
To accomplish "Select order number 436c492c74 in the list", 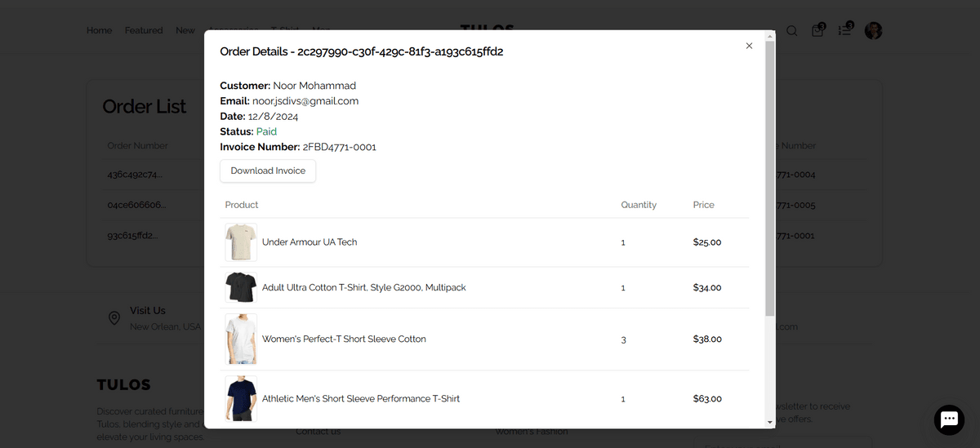I will [135, 175].
